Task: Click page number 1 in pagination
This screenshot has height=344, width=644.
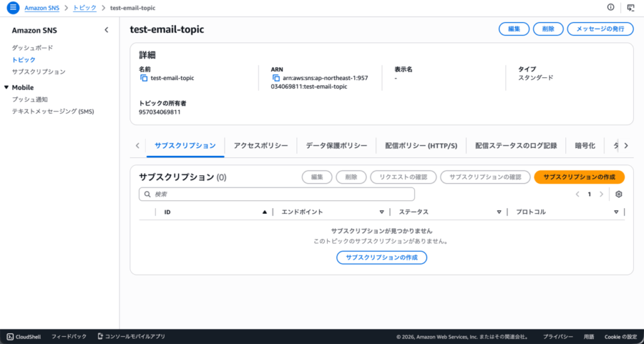Action: point(589,194)
